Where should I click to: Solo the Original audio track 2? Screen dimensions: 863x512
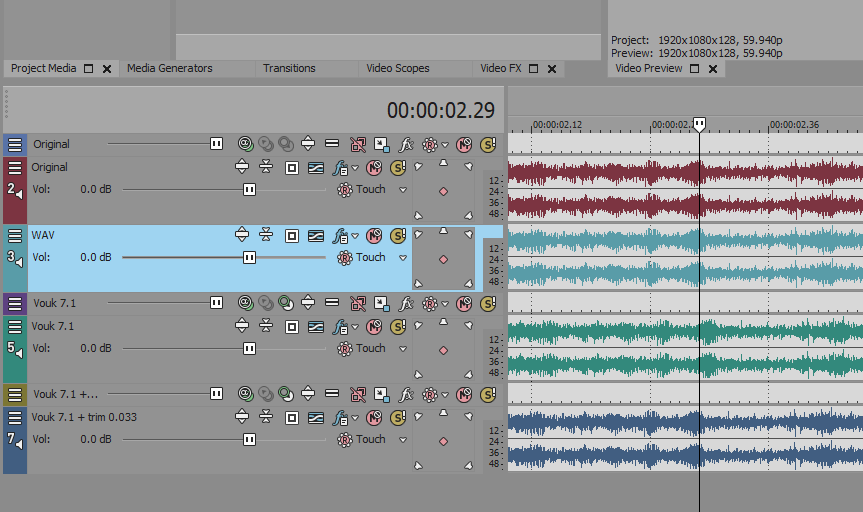pyautogui.click(x=397, y=167)
